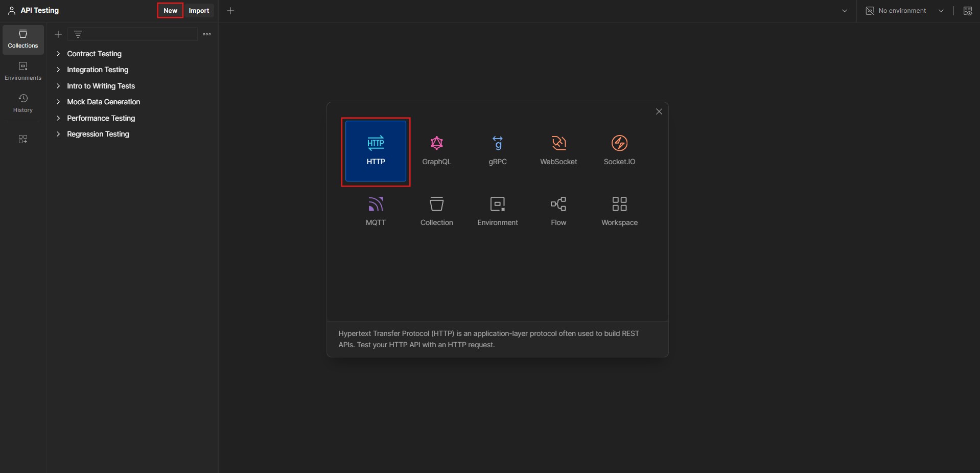
Task: Open the configure sidebar apps icon
Action: point(23,139)
